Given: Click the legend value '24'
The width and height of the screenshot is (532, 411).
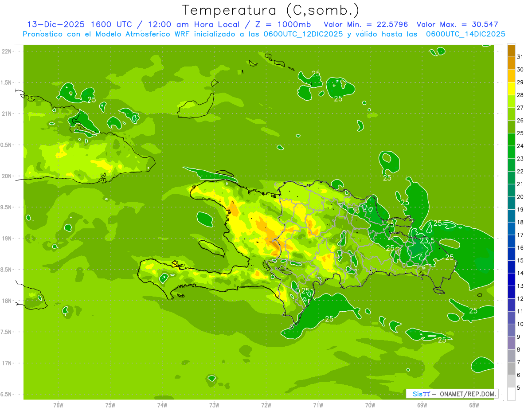Looking at the screenshot, I should pos(520,146).
